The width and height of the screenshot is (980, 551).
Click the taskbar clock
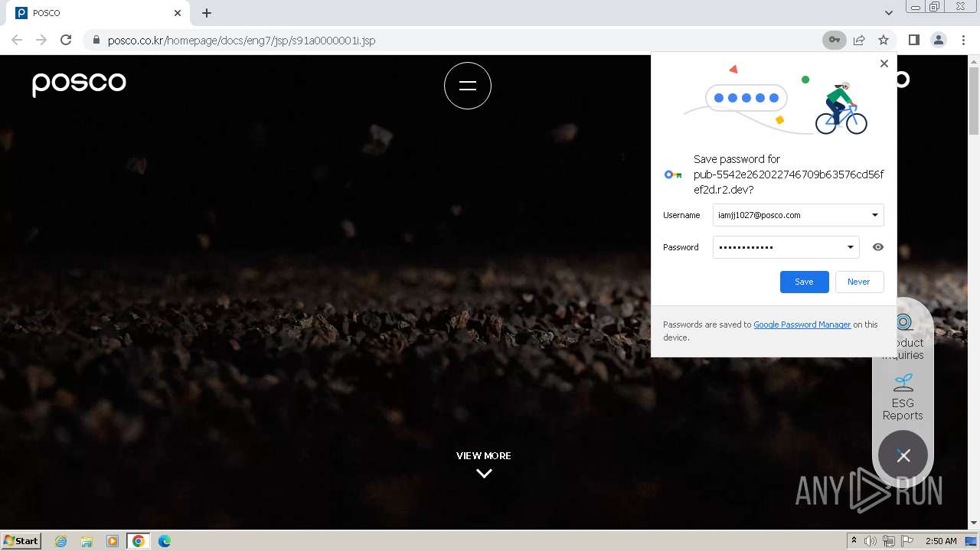[941, 541]
